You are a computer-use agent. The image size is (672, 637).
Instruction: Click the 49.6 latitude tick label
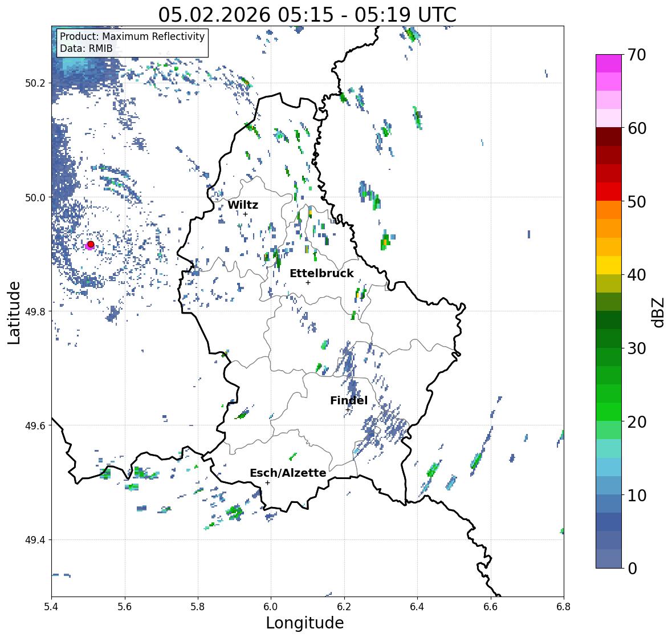pos(35,425)
